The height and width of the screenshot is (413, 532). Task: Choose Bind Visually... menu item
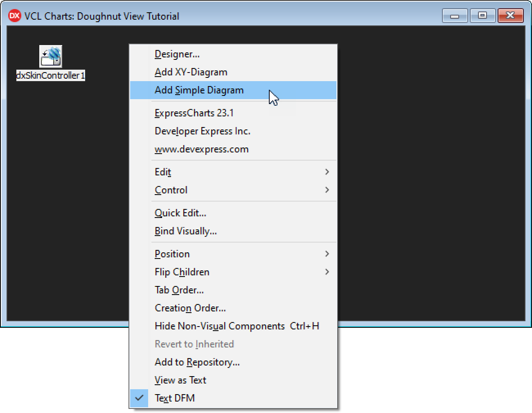[x=185, y=231]
